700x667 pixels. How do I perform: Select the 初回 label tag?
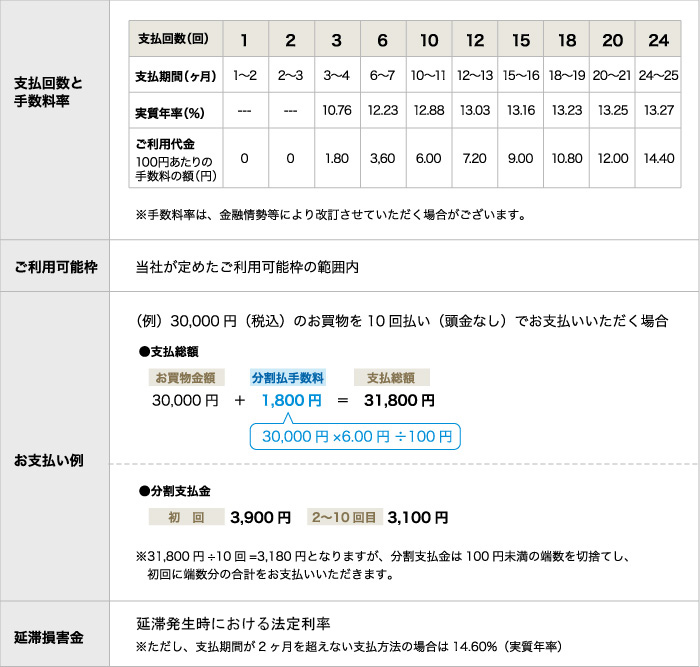click(186, 518)
